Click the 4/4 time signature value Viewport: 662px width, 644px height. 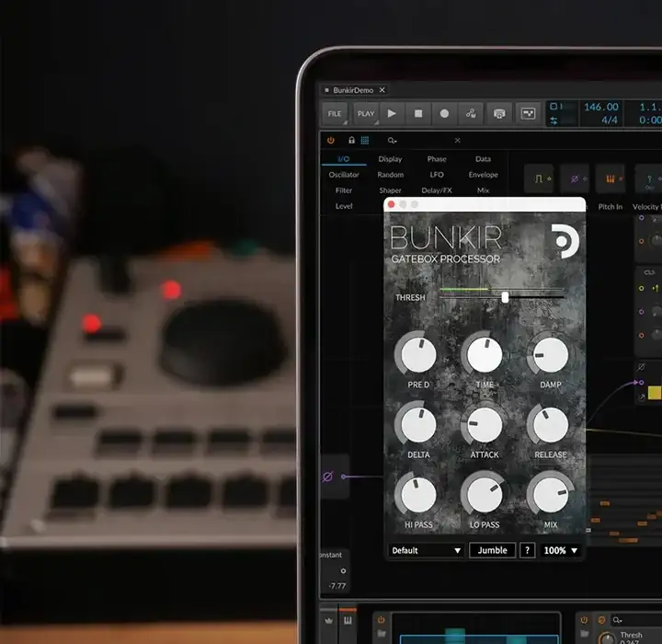610,120
